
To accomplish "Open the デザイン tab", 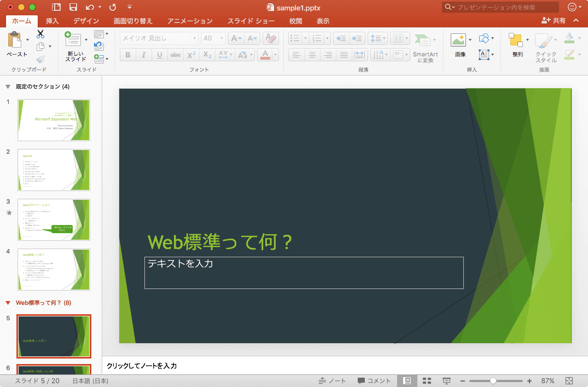I will click(x=86, y=21).
